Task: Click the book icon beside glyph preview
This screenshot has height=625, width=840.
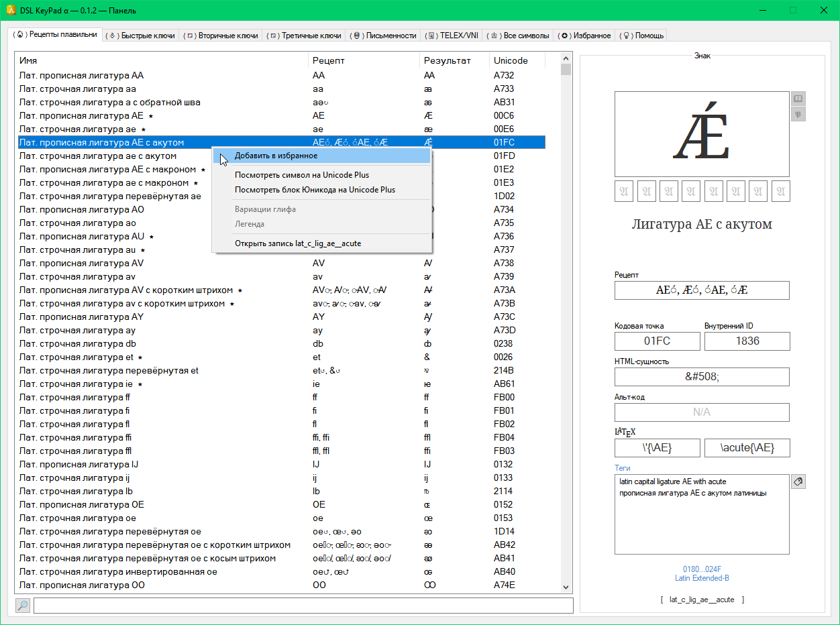Action: point(798,99)
